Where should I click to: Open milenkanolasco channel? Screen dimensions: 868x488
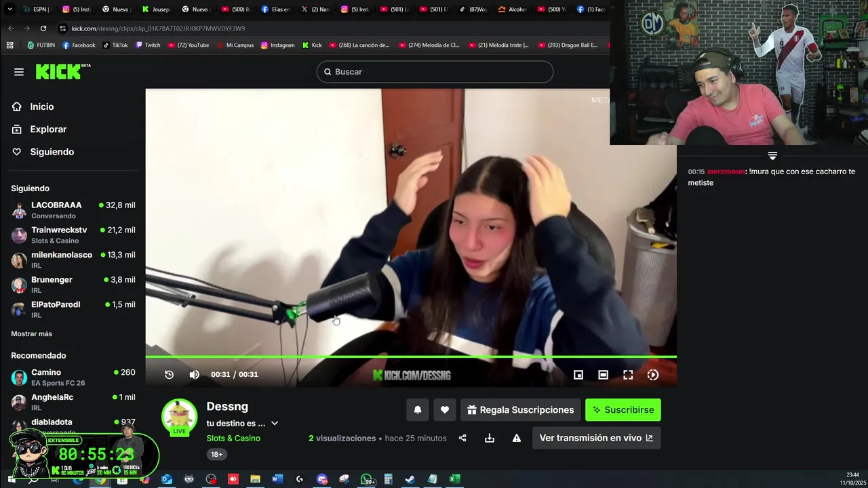click(73, 260)
